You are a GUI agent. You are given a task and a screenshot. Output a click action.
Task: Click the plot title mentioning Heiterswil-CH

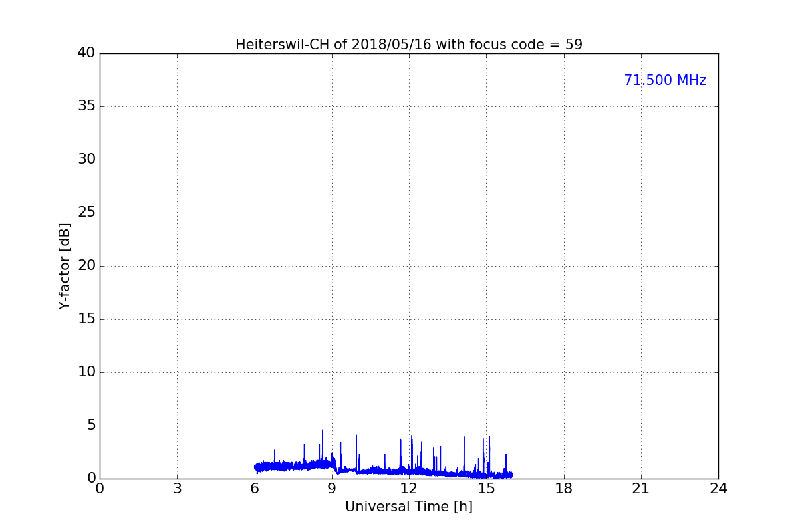click(x=409, y=45)
